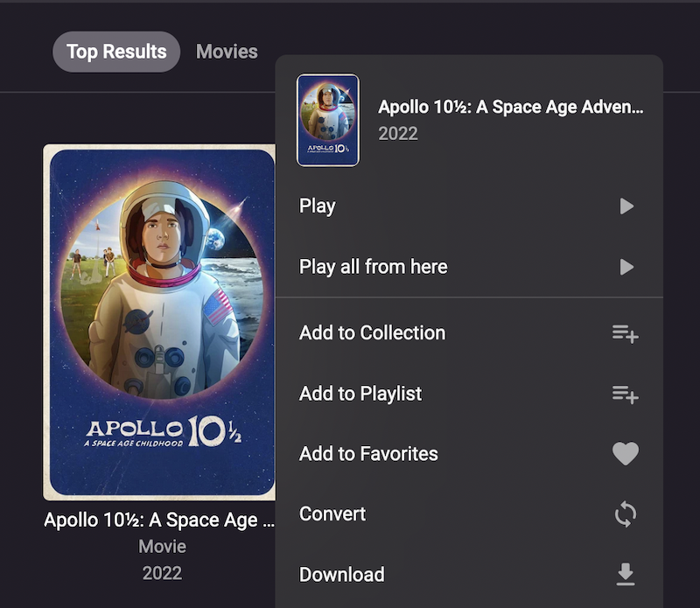Select Add to Playlist menu option
700x608 pixels.
click(x=360, y=394)
